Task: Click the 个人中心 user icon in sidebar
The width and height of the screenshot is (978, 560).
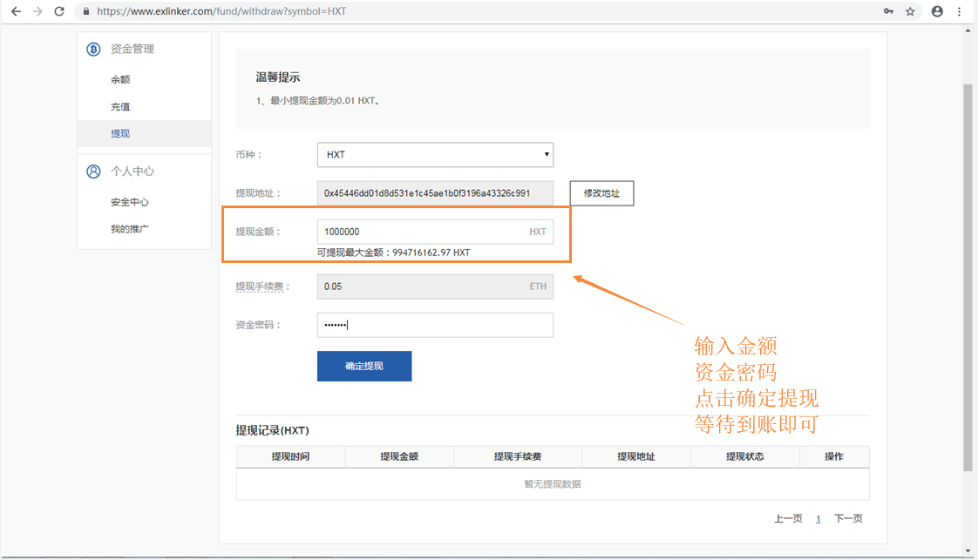Action: click(x=93, y=172)
